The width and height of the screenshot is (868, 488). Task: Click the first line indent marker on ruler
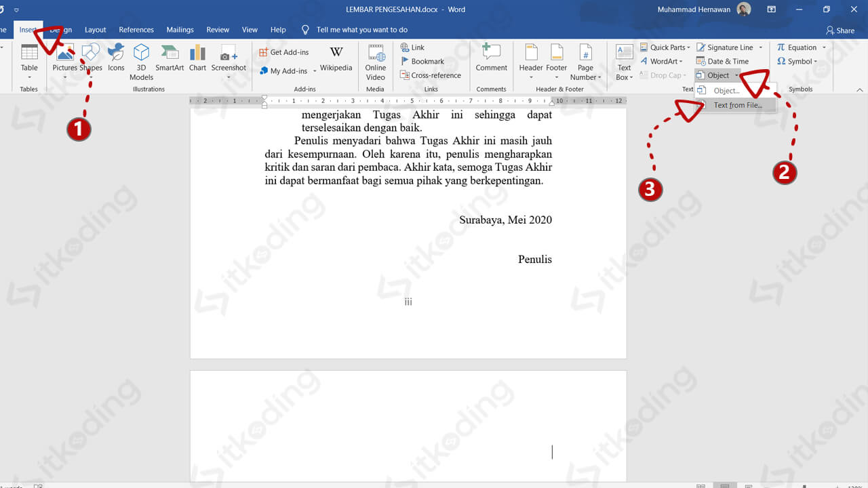click(264, 98)
